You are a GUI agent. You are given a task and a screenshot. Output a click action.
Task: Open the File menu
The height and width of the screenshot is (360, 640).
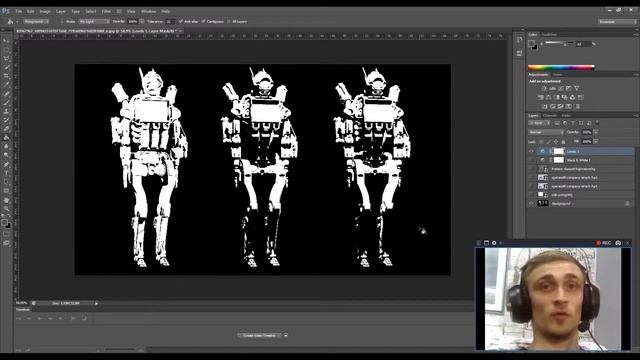pyautogui.click(x=19, y=11)
